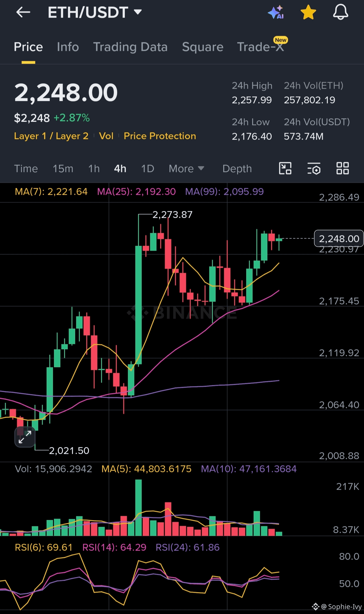
Task: Tap the 24h High value 2,257.99
Action: tap(252, 100)
